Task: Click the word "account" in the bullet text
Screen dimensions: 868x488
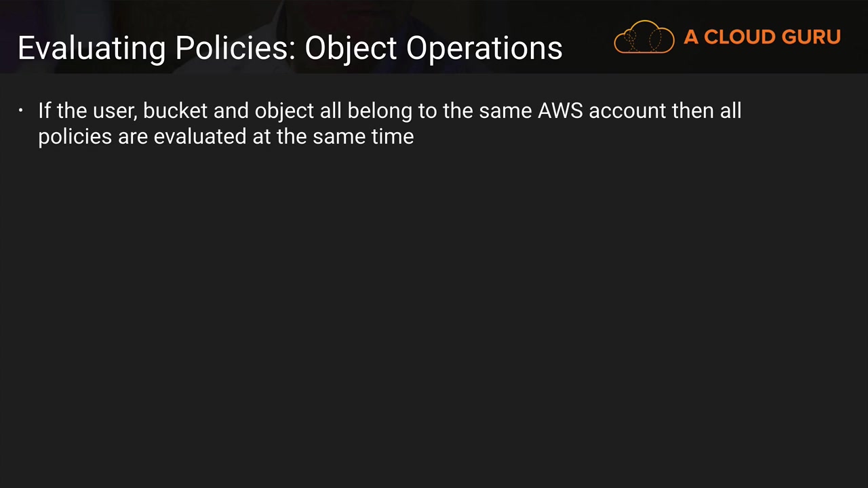Action: tap(627, 110)
